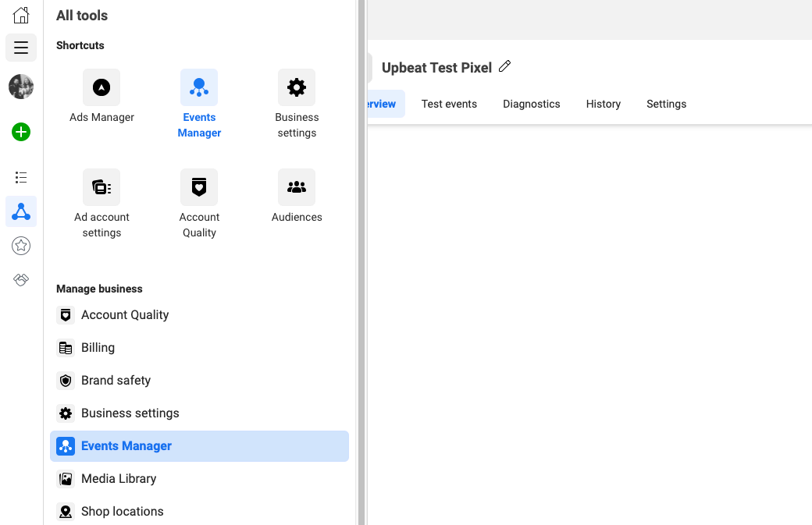Image resolution: width=812 pixels, height=525 pixels.
Task: Open Shop locations from the list
Action: click(199, 512)
